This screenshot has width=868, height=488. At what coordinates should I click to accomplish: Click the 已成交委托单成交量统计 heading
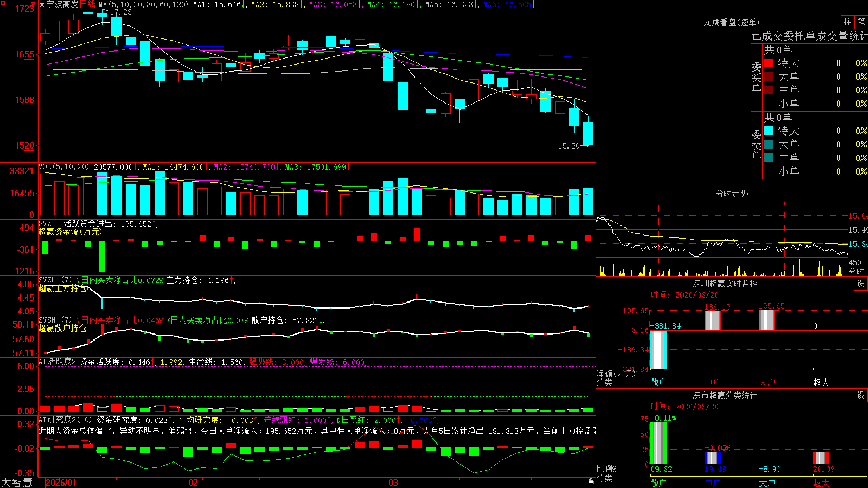tap(809, 36)
